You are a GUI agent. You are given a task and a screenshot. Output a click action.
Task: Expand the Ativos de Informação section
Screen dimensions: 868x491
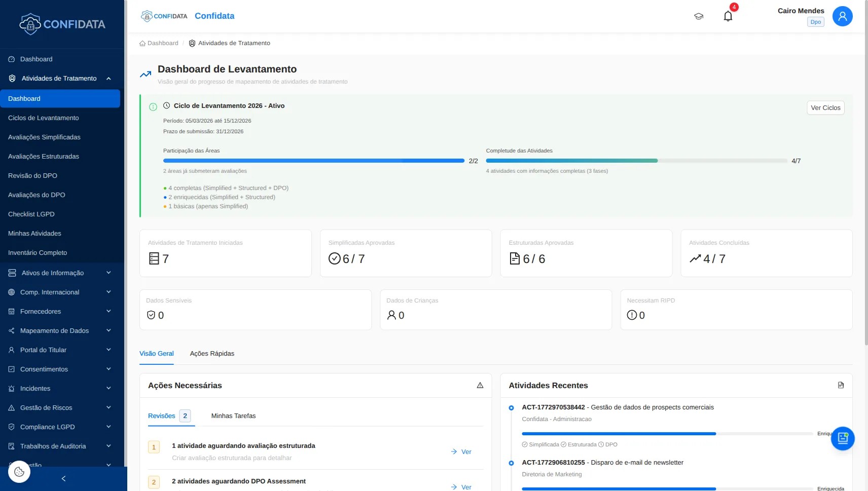108,273
